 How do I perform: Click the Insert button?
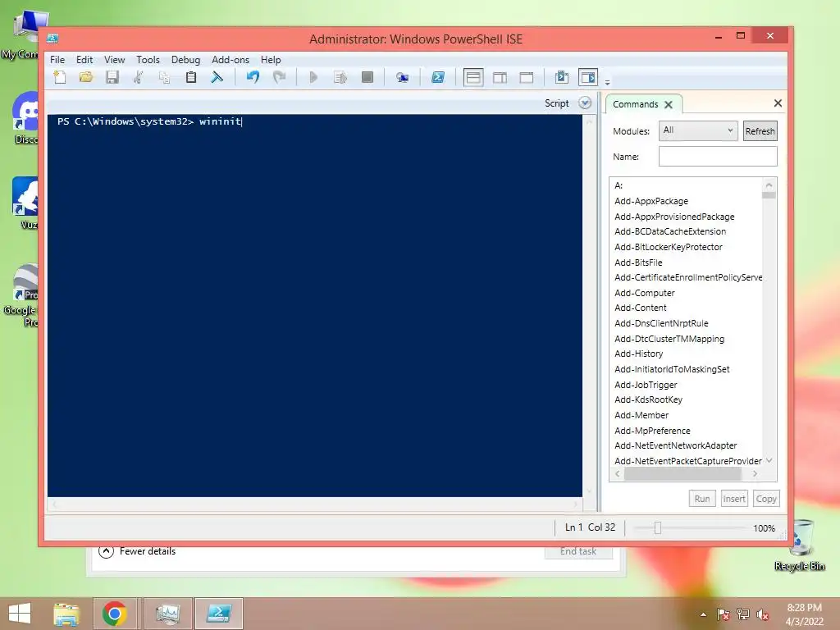point(734,499)
